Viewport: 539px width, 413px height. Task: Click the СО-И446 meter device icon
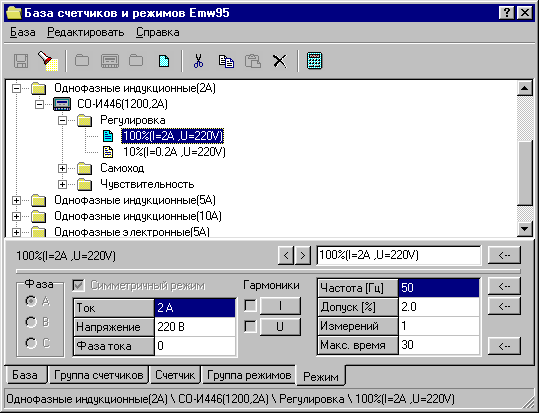[x=62, y=104]
